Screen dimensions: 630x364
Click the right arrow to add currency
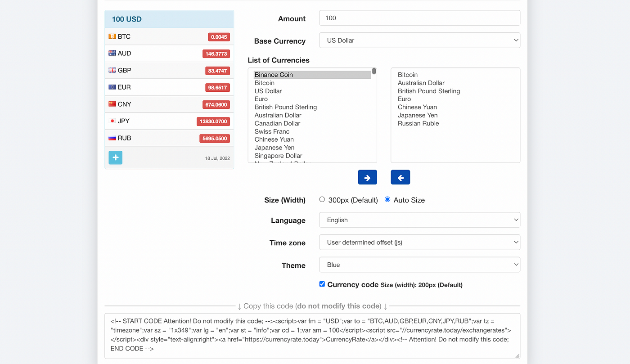[367, 177]
